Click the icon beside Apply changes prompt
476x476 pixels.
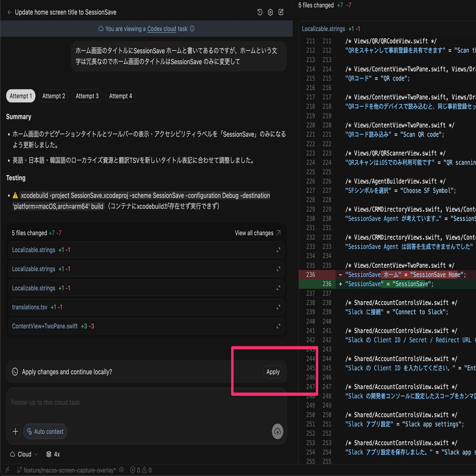pos(15,372)
